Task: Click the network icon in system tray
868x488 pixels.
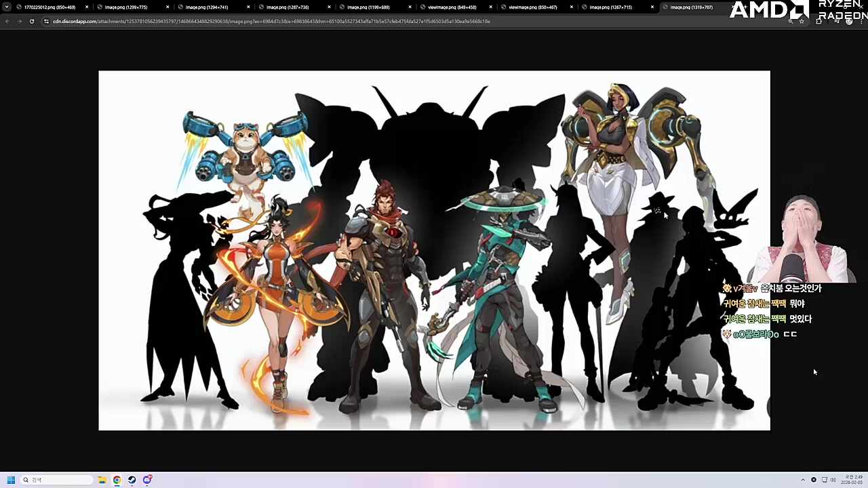Action: pos(825,480)
